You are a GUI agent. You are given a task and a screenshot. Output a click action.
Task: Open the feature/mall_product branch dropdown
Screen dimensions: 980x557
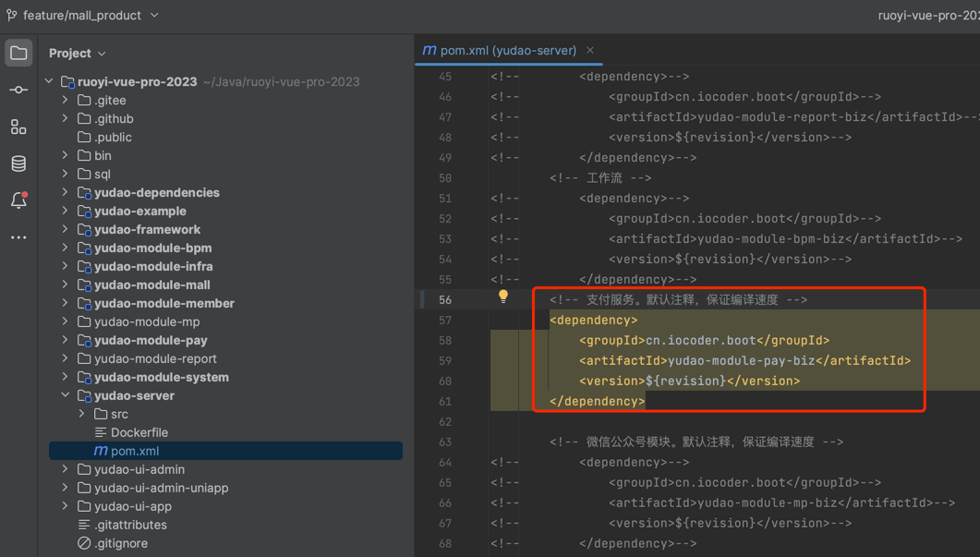[x=90, y=15]
